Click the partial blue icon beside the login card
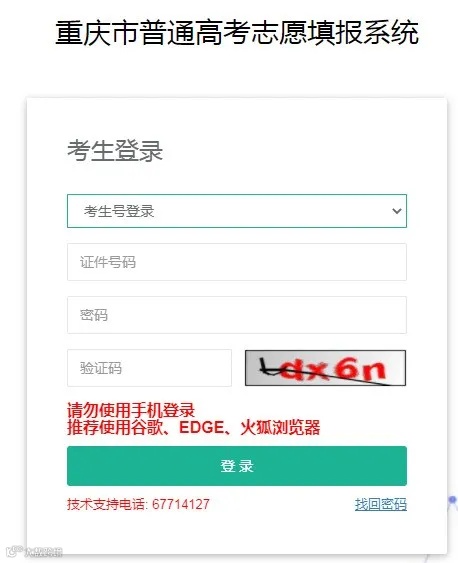The height and width of the screenshot is (563, 458). [453, 502]
